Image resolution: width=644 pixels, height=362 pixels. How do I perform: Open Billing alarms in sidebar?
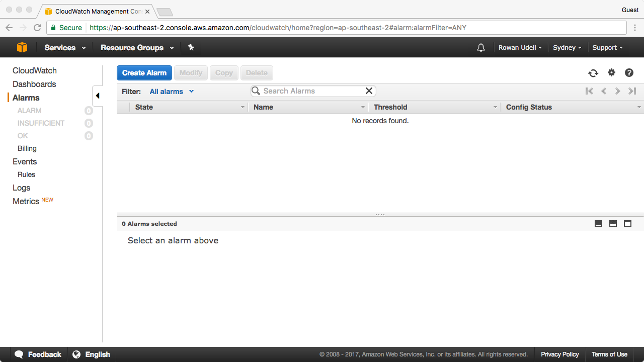pos(27,148)
